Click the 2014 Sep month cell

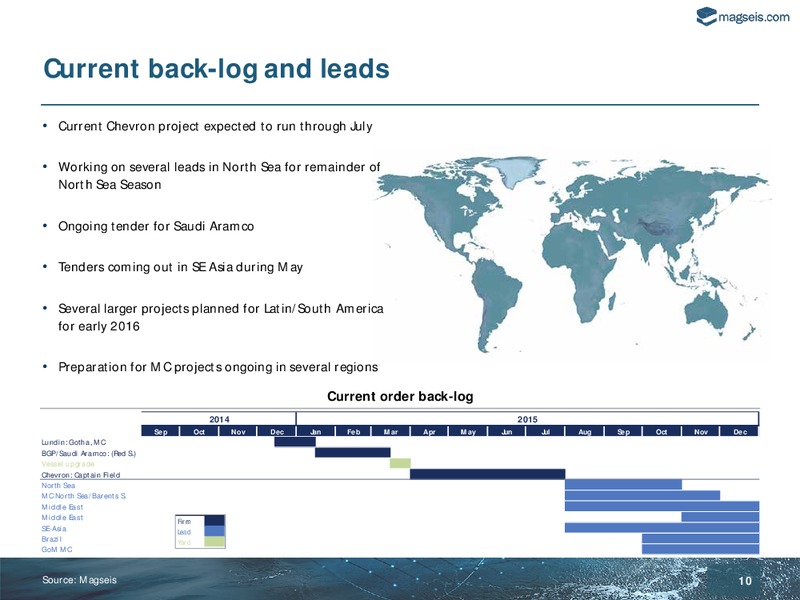(x=161, y=432)
